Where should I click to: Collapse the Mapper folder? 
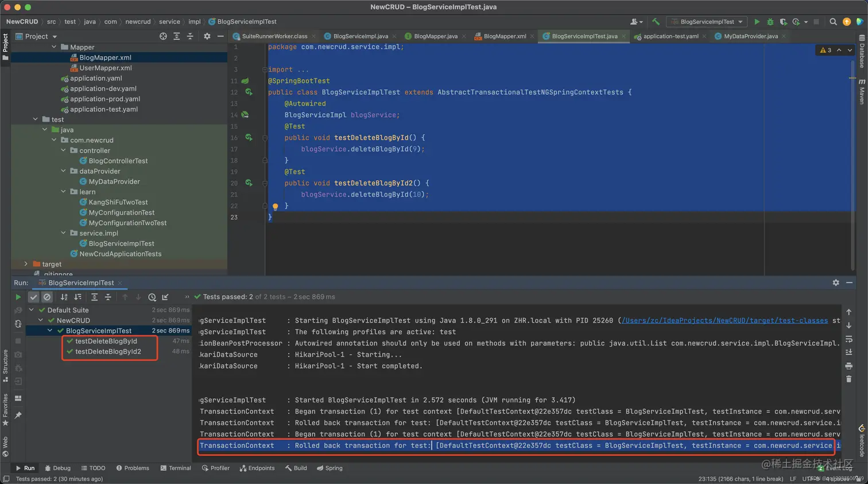(55, 47)
